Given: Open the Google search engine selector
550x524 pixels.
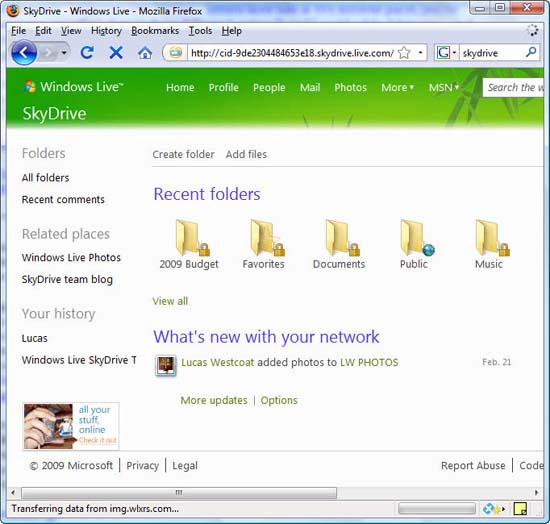Looking at the screenshot, I should 446,53.
